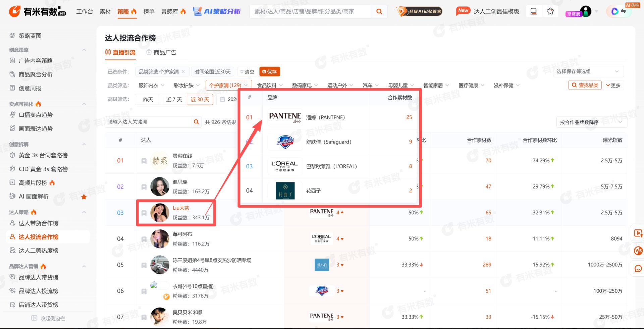Open 达人带货合作榜 in sidebar
This screenshot has width=644, height=329.
pyautogui.click(x=39, y=223)
